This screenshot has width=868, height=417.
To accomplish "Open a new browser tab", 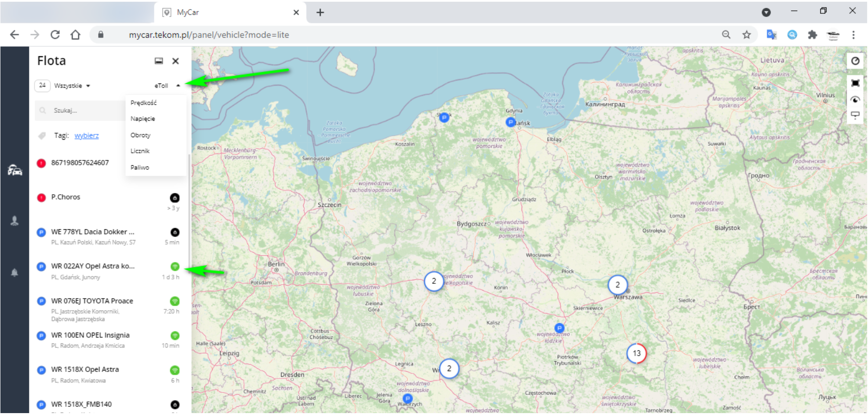I will [x=320, y=13].
